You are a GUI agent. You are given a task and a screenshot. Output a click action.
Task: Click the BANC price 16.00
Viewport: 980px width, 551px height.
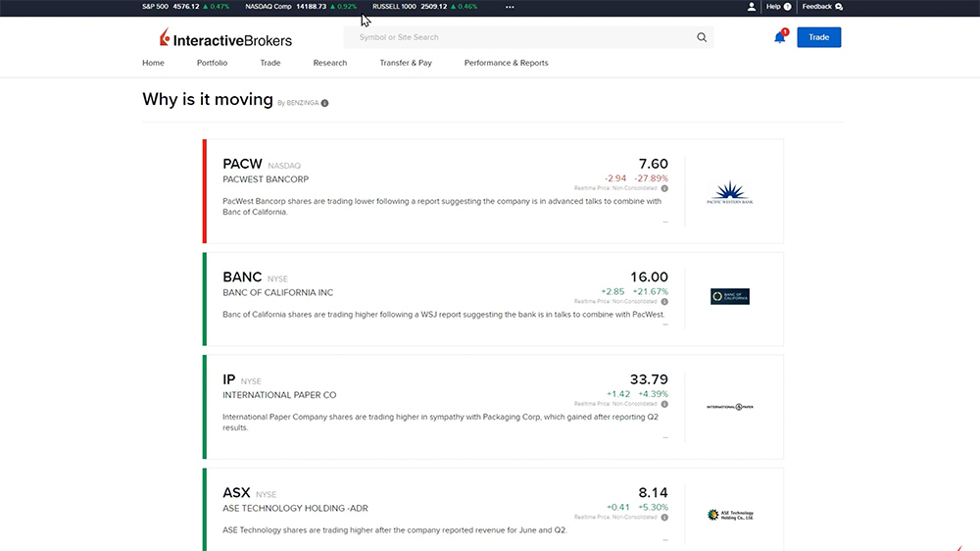649,277
